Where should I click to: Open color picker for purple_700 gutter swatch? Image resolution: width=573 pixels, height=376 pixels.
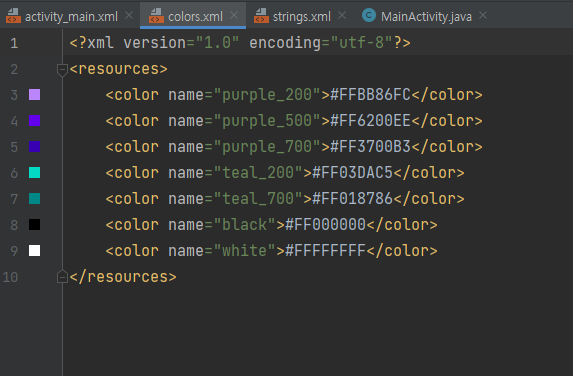[x=34, y=147]
